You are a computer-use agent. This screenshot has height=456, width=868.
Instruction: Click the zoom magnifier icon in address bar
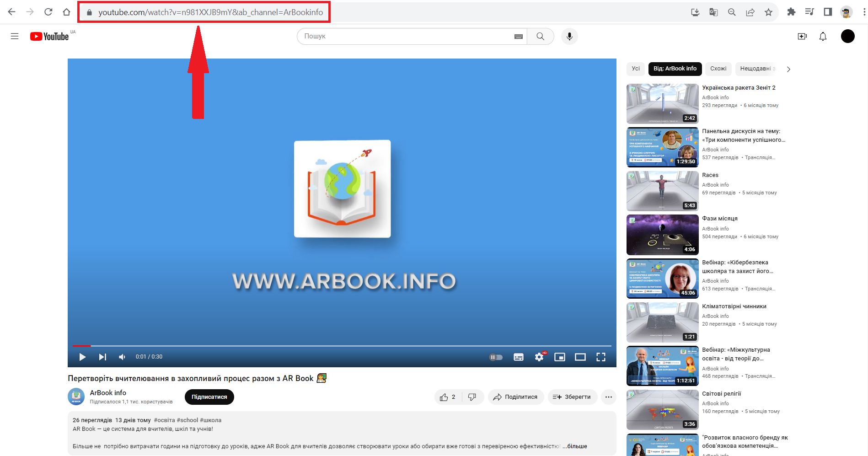pyautogui.click(x=732, y=12)
